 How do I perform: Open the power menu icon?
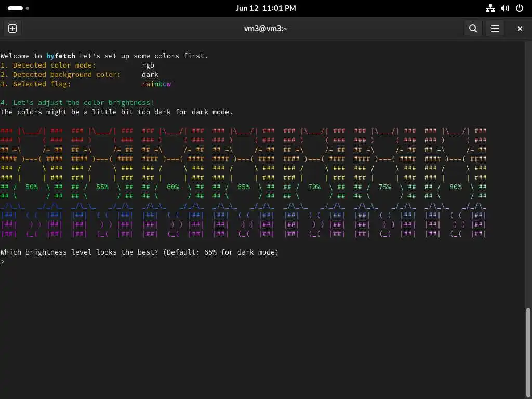[x=520, y=8]
